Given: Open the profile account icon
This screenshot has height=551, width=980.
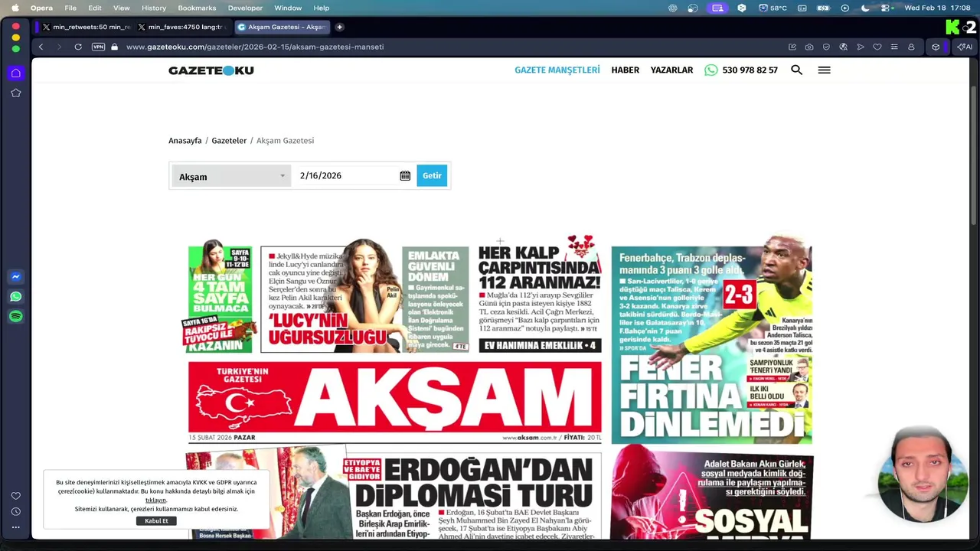Looking at the screenshot, I should 911,47.
